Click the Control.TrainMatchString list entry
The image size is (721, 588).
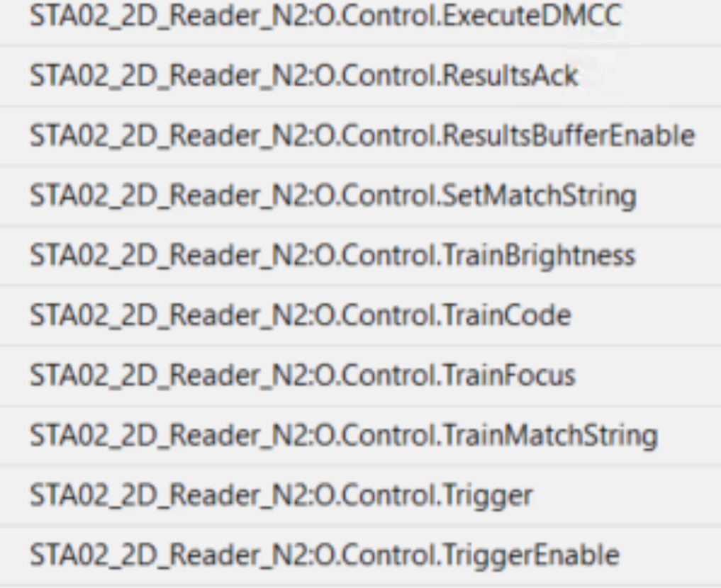[x=343, y=435]
